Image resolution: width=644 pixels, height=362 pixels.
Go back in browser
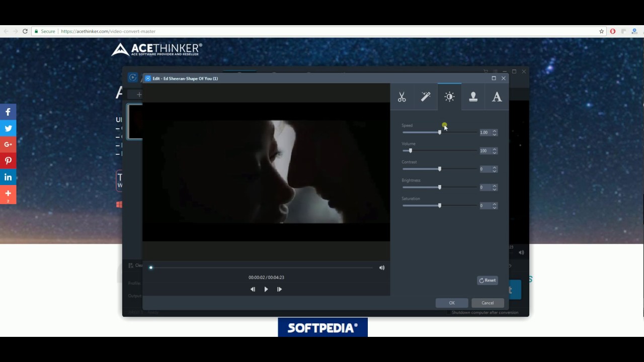(x=6, y=31)
